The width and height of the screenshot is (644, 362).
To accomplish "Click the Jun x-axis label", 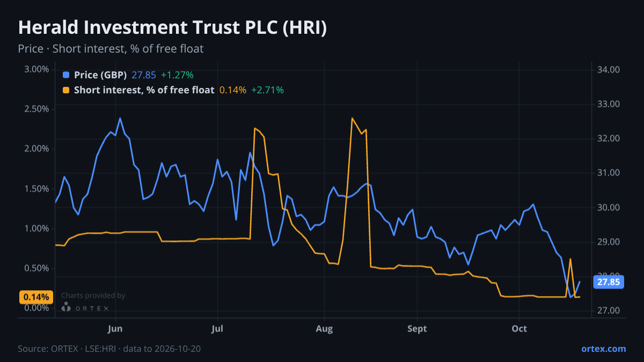I will (x=115, y=329).
